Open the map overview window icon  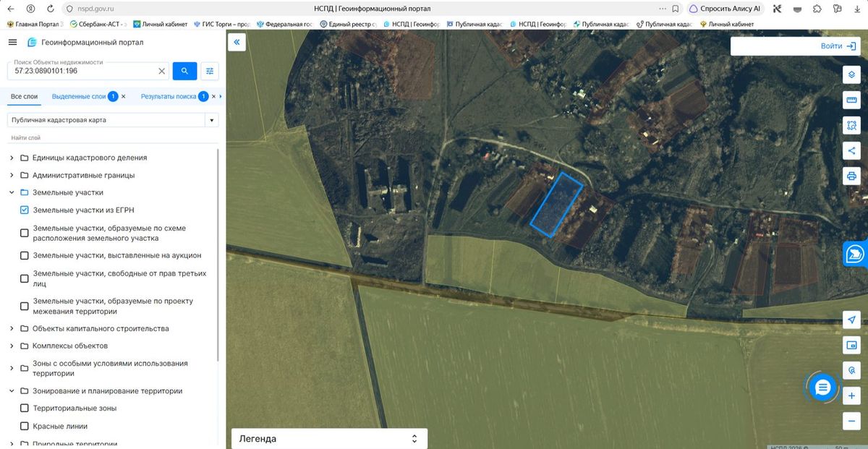point(851,346)
